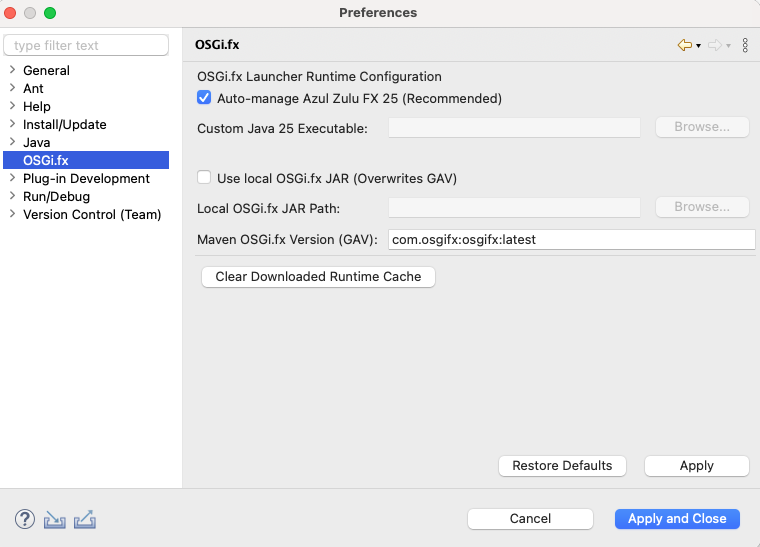The width and height of the screenshot is (760, 547).
Task: Close the Preferences window with red button
Action: point(10,13)
